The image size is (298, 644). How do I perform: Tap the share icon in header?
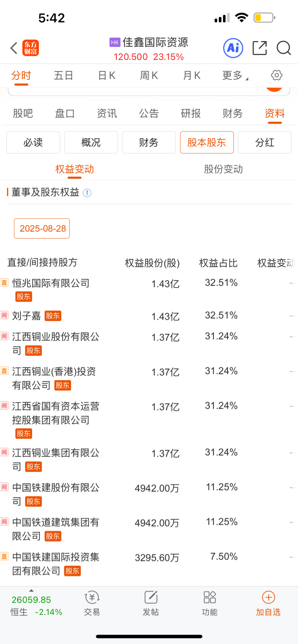[x=260, y=48]
